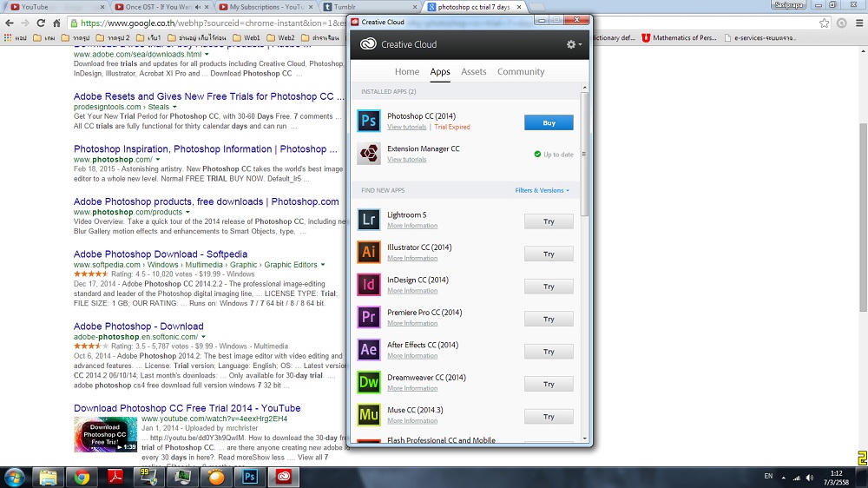Click Try button for Illustrator CC (2014)
This screenshot has width=868, height=488.
pos(549,254)
